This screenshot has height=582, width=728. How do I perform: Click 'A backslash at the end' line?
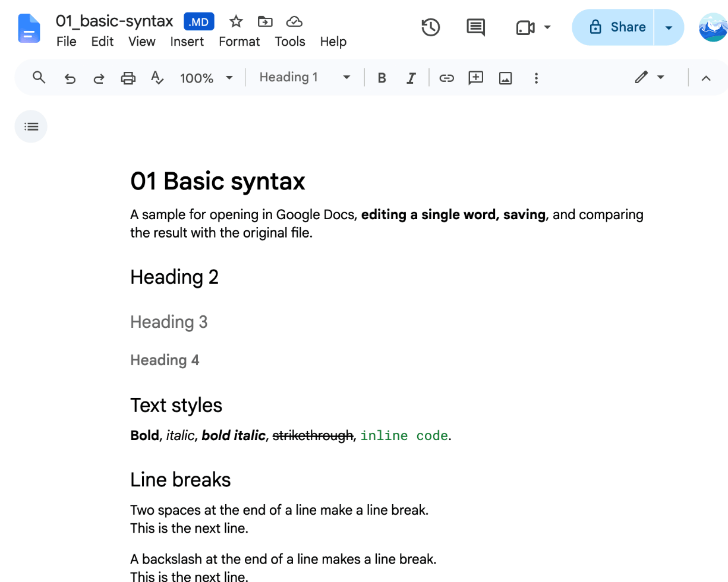pos(283,559)
